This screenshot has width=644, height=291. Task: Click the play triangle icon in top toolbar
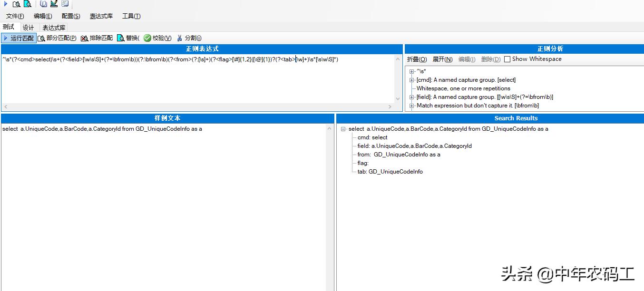5,4
